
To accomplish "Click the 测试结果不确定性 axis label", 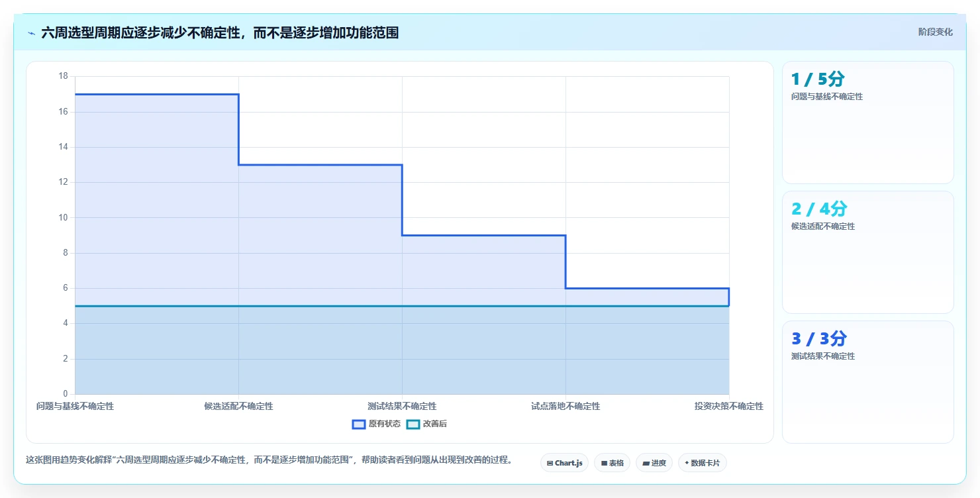I will [x=402, y=406].
